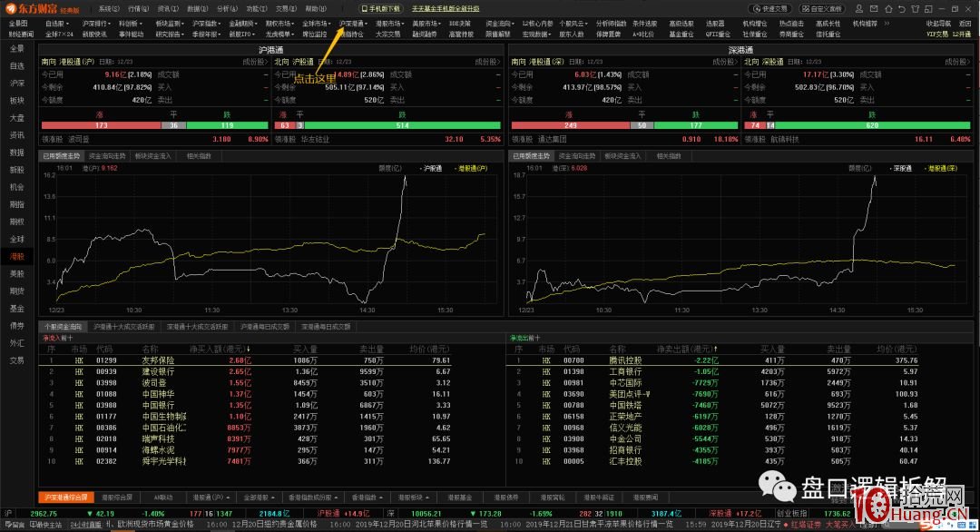980x532 pixels.
Task: Open the 24小时直播 ticker button
Action: point(85,525)
